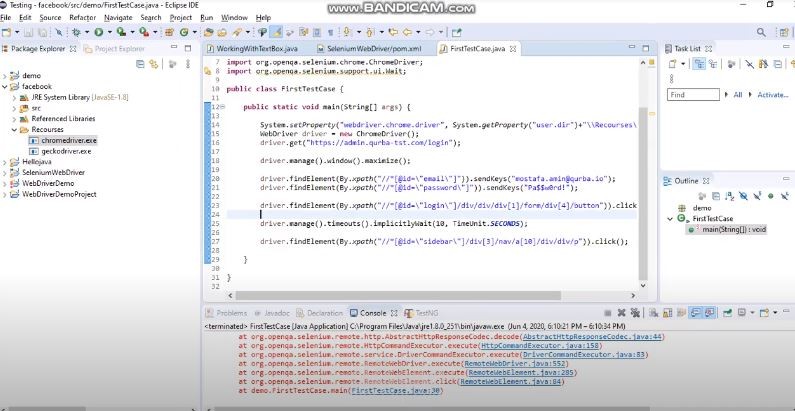This screenshot has width=795, height=411.
Task: Click the Next Annotation toolbar arrow icon
Action: 347,32
